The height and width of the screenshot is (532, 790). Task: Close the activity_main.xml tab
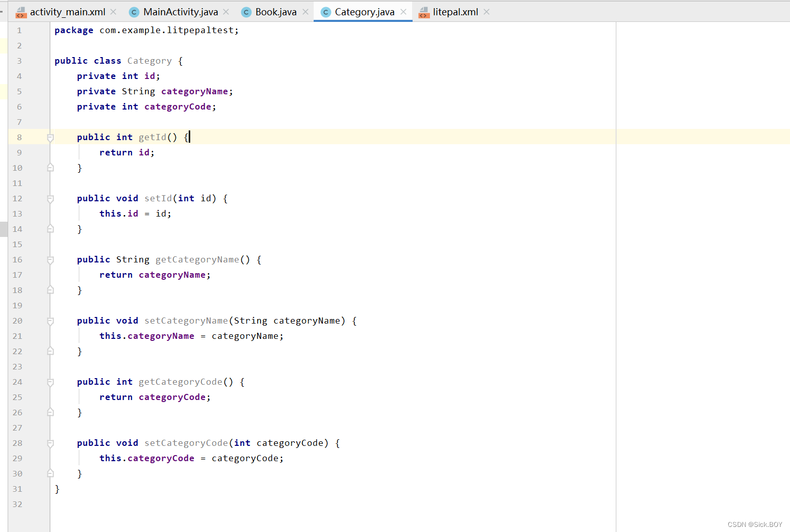pyautogui.click(x=113, y=12)
